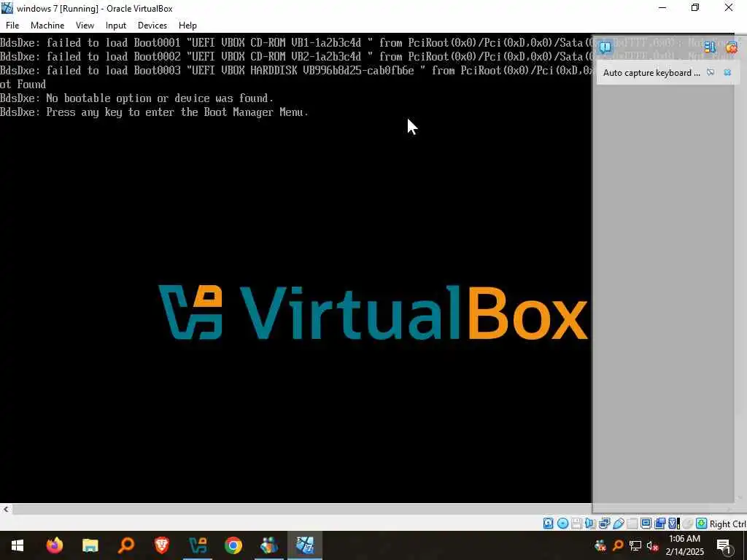Open the Devices menu
The image size is (747, 560).
click(x=152, y=26)
